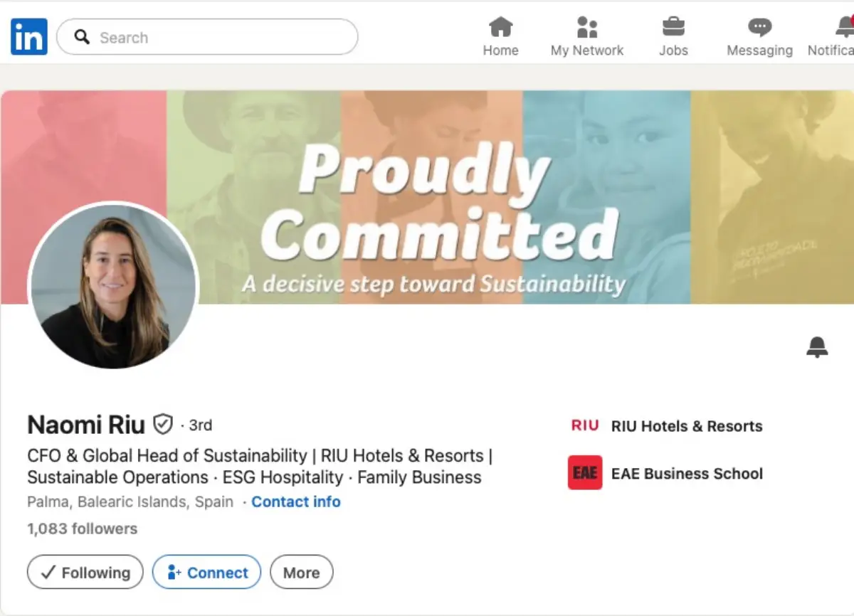This screenshot has height=616, width=854.
Task: Click the profile notification bell icon
Action: [817, 347]
